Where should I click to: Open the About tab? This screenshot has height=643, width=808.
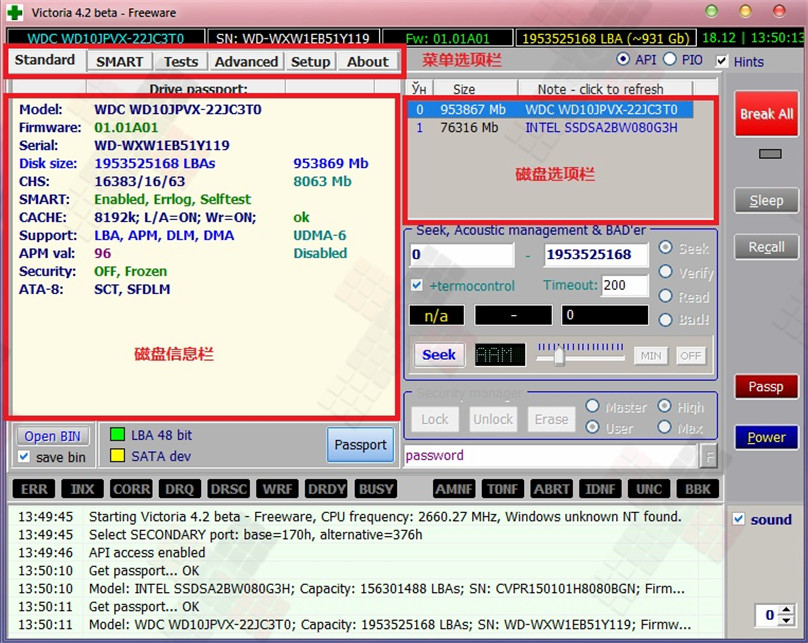[367, 62]
